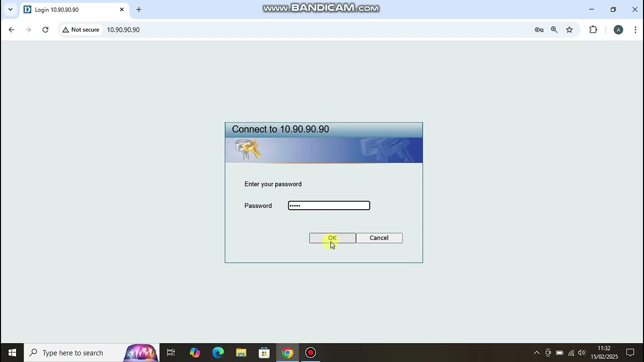644x362 pixels.
Task: Go forward in browser history
Action: [28, 30]
